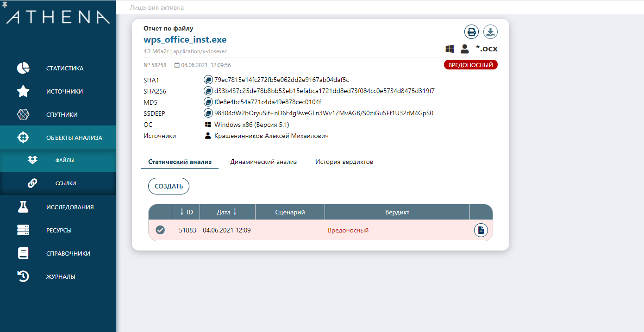This screenshot has width=644, height=332.
Task: Click the *.ocx file type tag
Action: point(487,48)
